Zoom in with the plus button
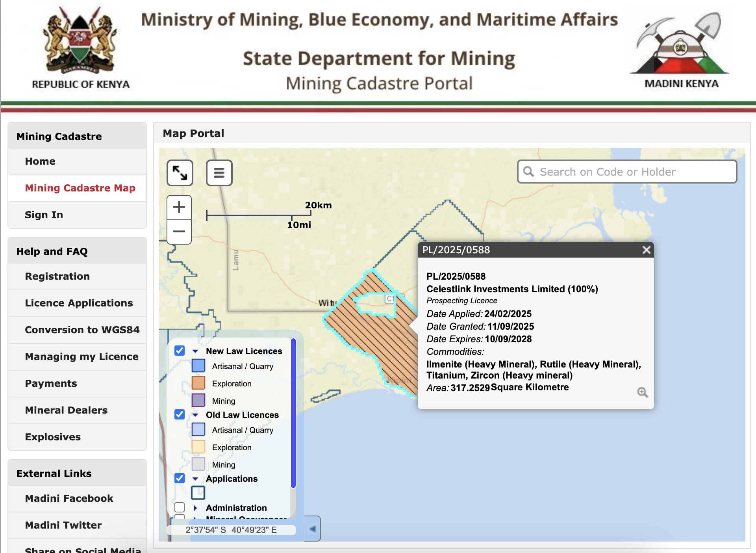The height and width of the screenshot is (553, 756). [x=179, y=207]
